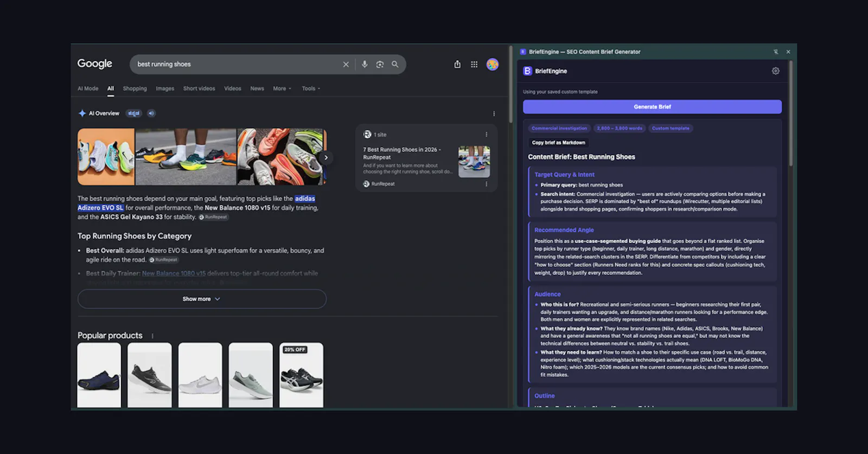Open the first colorful shoes image thumbnail

(x=106, y=157)
